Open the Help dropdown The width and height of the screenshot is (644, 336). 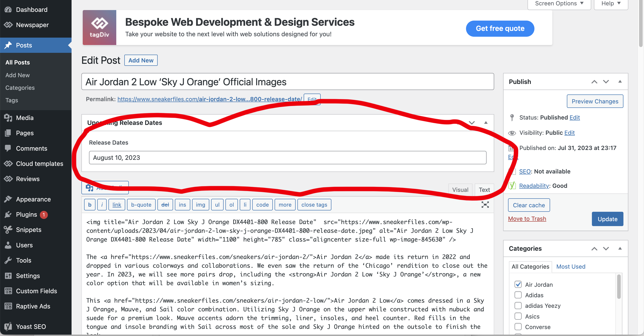[x=611, y=4]
